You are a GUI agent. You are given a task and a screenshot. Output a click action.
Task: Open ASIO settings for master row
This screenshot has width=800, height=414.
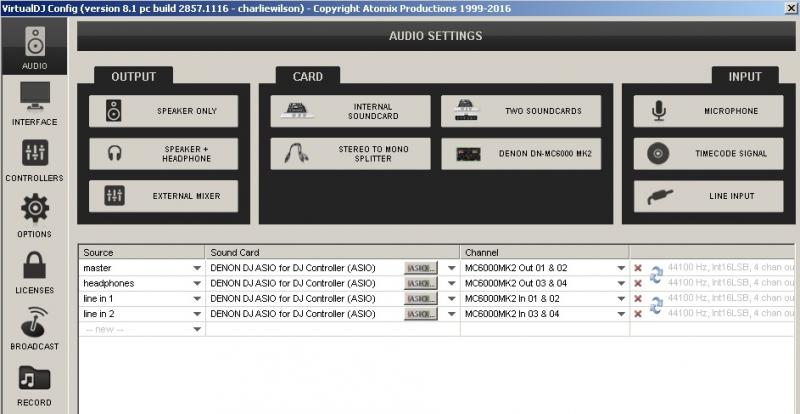point(421,268)
